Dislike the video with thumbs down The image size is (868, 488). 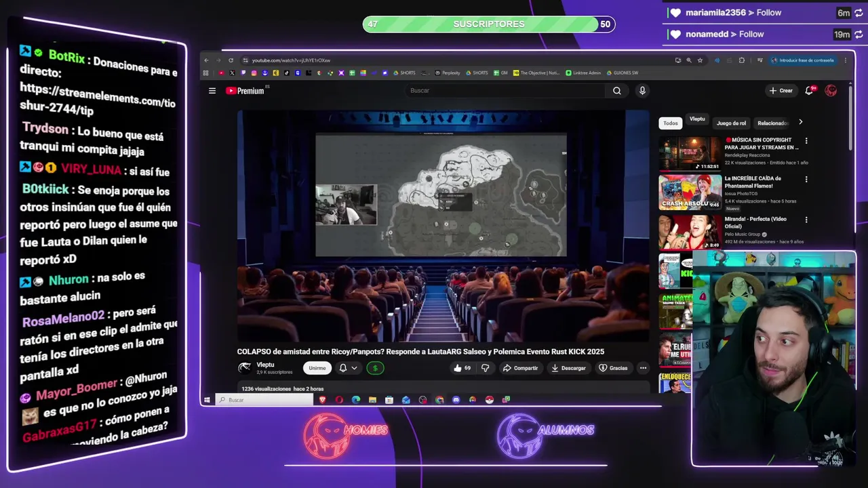[x=485, y=368]
